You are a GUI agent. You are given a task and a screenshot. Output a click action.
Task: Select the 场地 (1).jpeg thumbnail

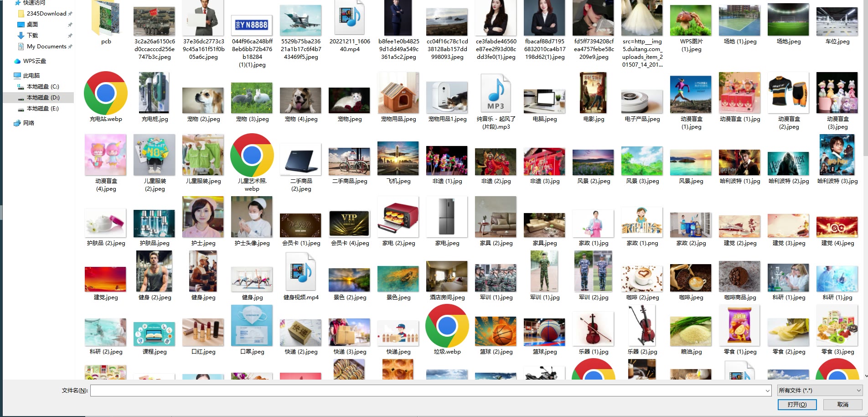[x=740, y=20]
